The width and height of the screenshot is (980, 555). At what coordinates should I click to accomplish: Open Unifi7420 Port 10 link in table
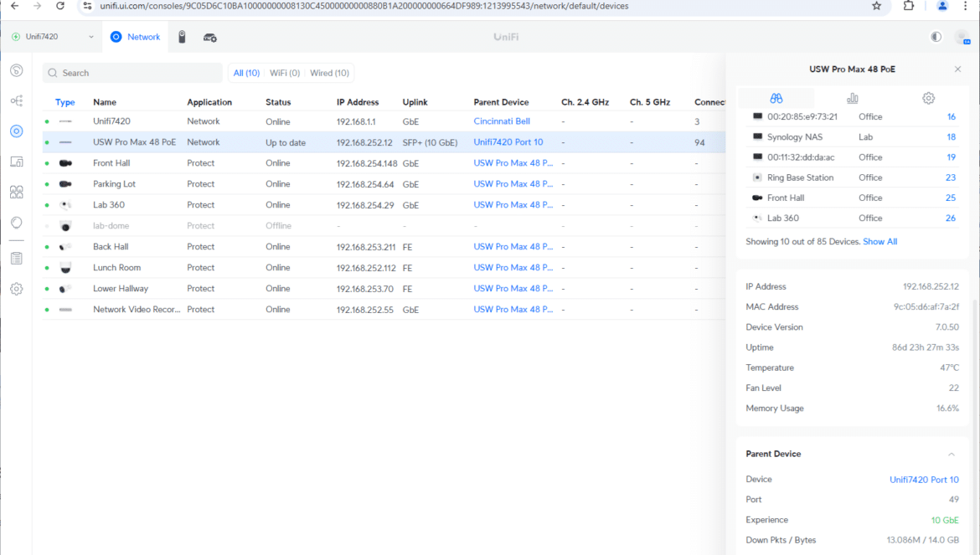coord(508,142)
